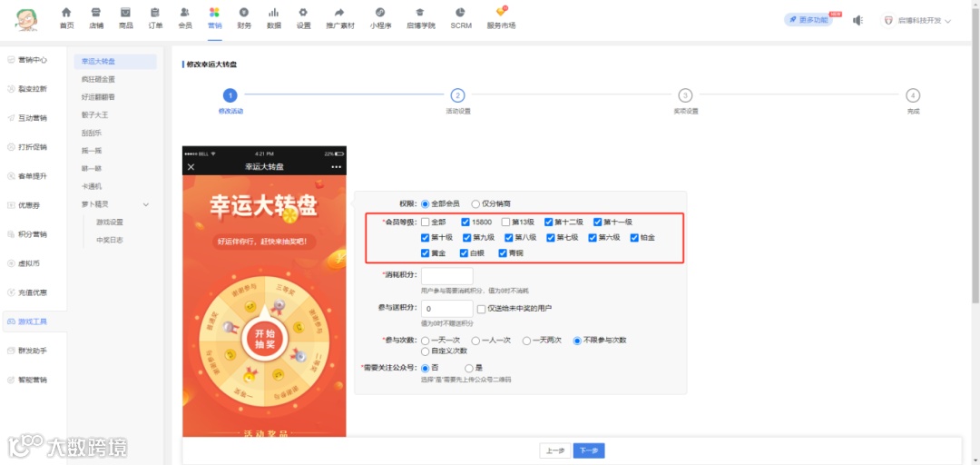Click the 上一步 previous button
Viewport: 980px width, 465px height.
555,450
